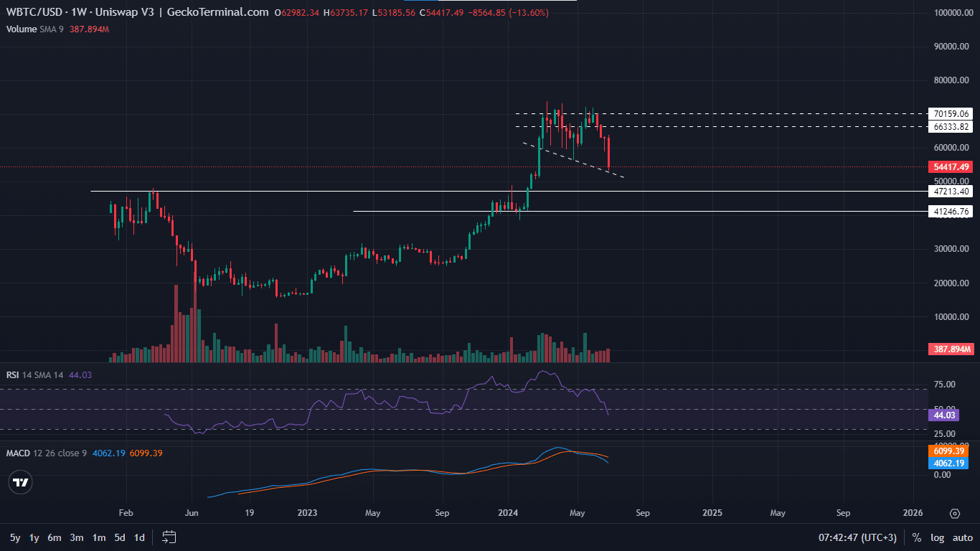The height and width of the screenshot is (551, 980).
Task: Open timezone menu at 07:42:47 (UTC+3)
Action: [x=857, y=537]
